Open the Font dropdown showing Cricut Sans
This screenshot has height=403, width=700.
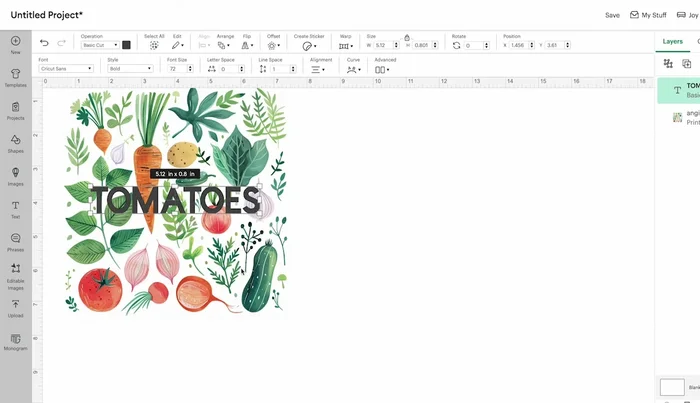[x=66, y=68]
